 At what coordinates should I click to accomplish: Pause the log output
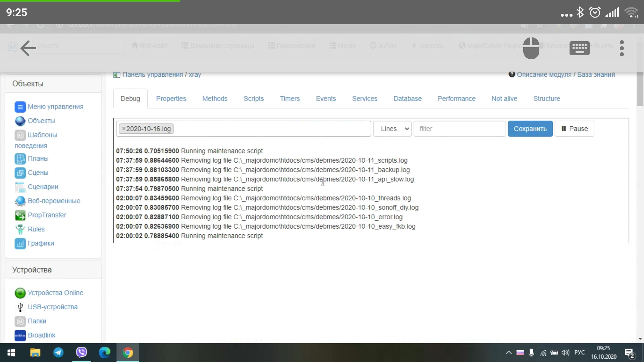point(574,129)
